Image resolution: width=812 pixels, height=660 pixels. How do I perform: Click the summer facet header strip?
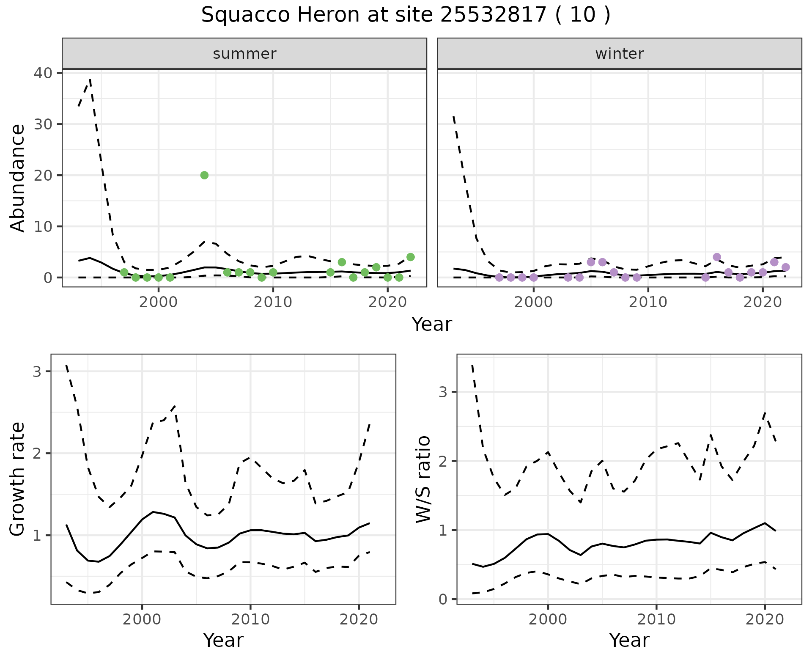(x=244, y=54)
